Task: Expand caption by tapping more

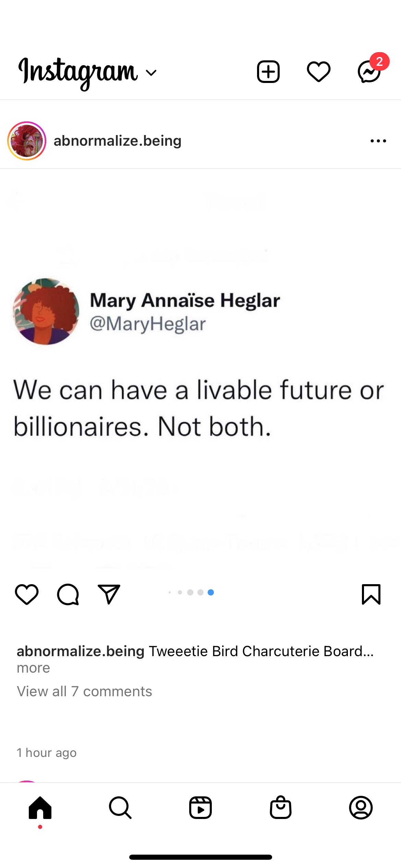Action: point(34,668)
